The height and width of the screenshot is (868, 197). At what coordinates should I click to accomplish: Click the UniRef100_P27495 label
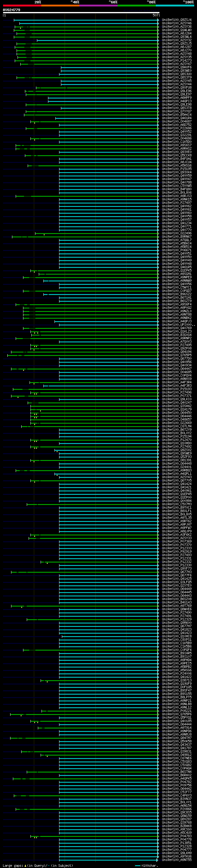tap(176, 345)
